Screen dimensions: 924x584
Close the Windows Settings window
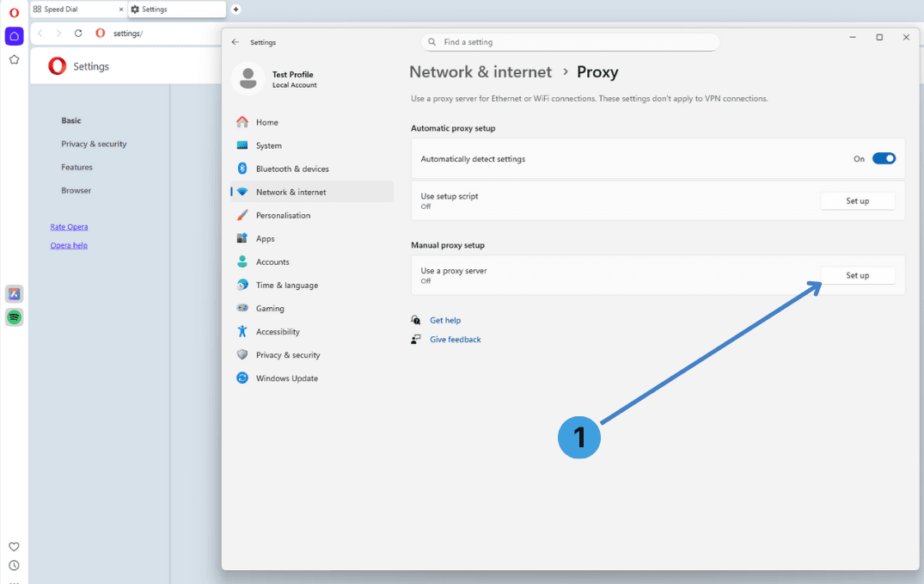point(906,37)
